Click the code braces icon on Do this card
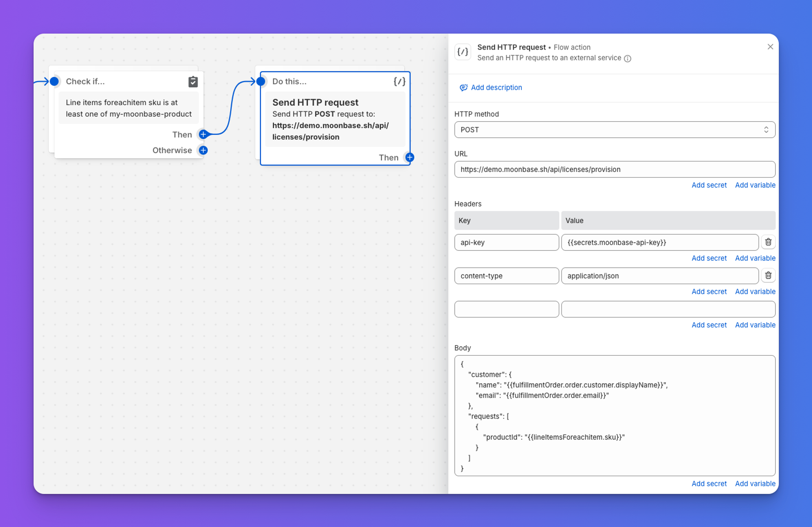This screenshot has width=812, height=527. 400,82
